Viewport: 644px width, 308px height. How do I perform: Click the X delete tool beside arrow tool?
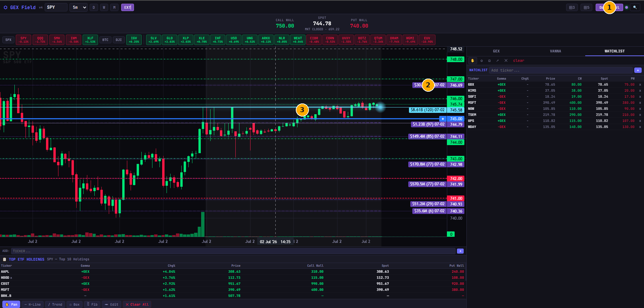pos(506,61)
